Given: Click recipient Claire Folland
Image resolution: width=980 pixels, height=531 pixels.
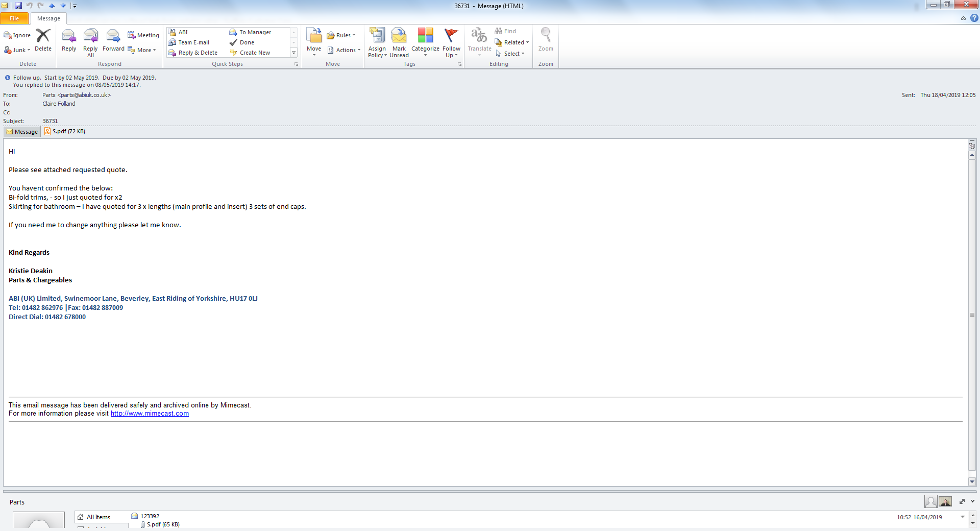Looking at the screenshot, I should click(59, 104).
